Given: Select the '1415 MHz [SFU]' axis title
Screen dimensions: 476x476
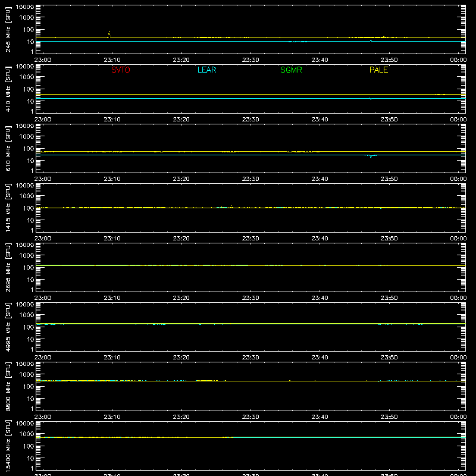Looking at the screenshot, I should pyautogui.click(x=8, y=208).
